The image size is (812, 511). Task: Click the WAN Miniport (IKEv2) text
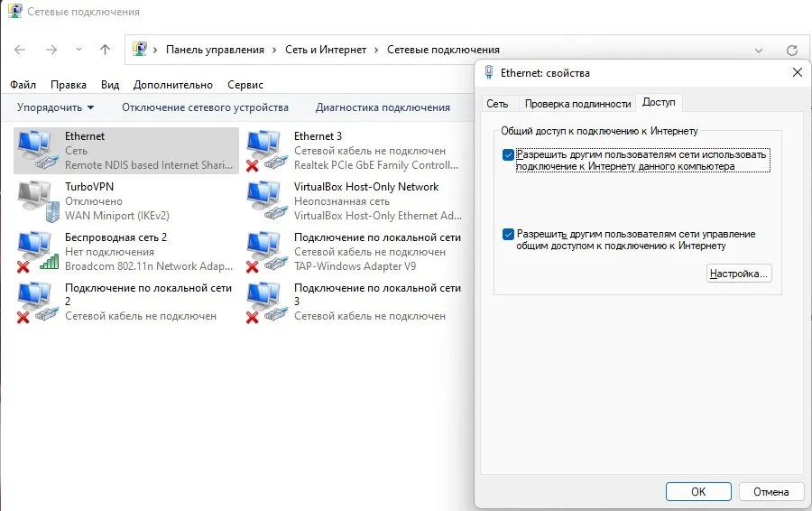tap(117, 215)
